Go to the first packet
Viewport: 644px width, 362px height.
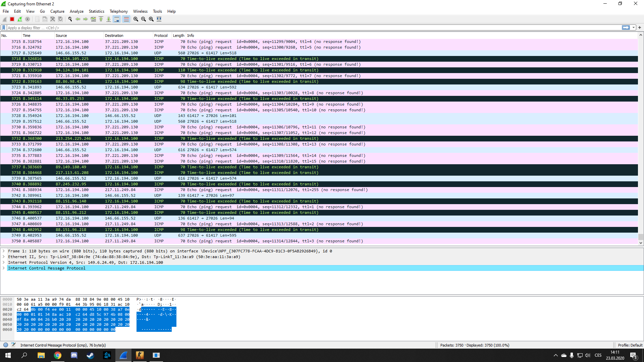101,19
